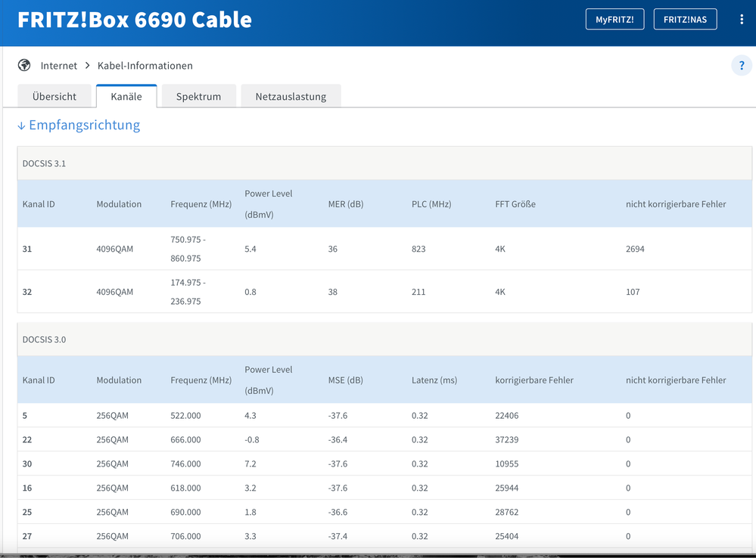The image size is (756, 558).
Task: Click correctable error count 22406
Action: click(x=507, y=415)
